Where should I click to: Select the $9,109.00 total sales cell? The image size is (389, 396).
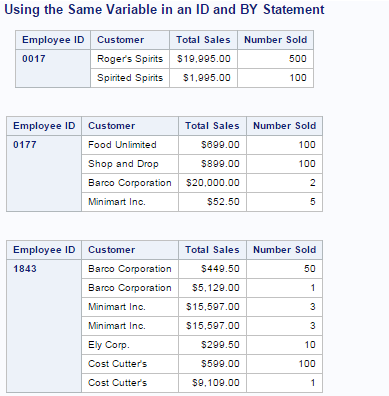tap(213, 383)
